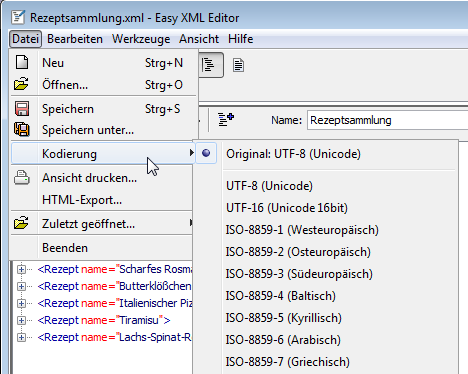The image size is (468, 374).
Task: Choose Beenden to quit
Action: (x=102, y=248)
